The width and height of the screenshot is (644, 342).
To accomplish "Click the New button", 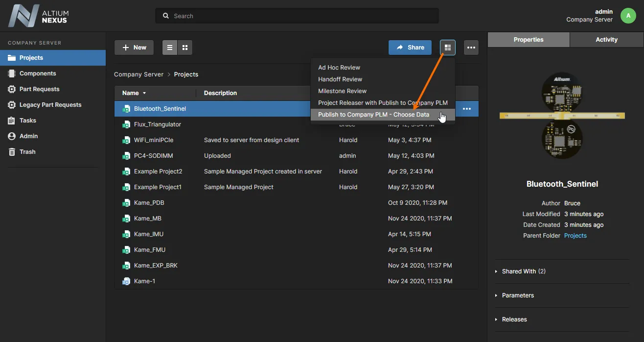I will [x=134, y=48].
